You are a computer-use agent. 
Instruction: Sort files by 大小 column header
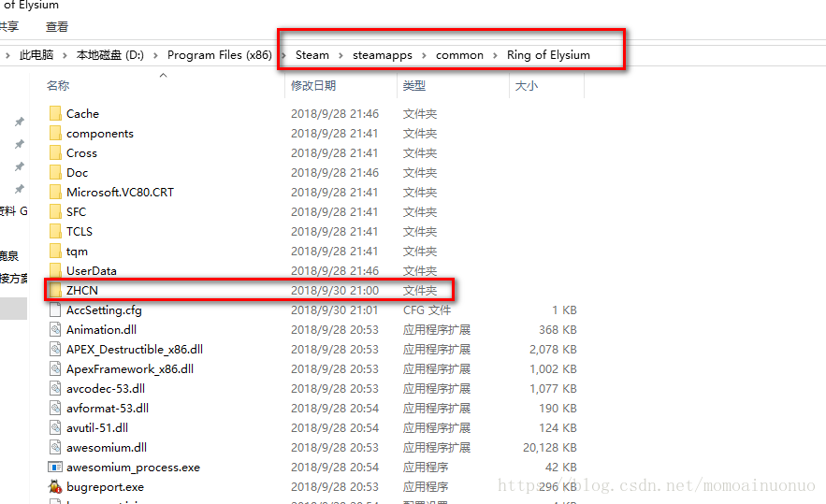pos(527,85)
